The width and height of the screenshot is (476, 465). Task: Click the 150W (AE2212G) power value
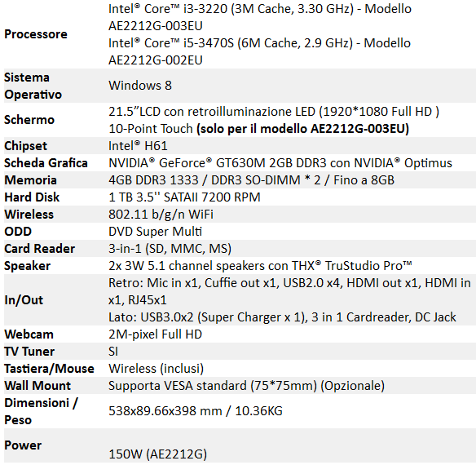click(158, 454)
